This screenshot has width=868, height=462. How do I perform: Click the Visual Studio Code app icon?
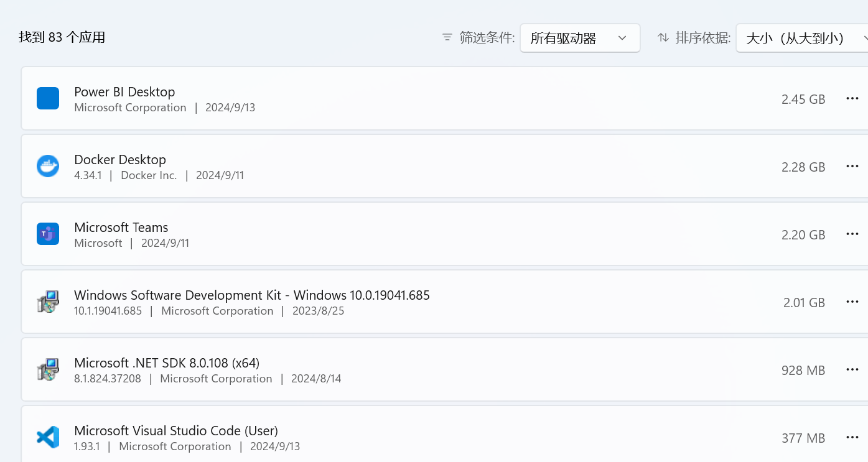48,437
